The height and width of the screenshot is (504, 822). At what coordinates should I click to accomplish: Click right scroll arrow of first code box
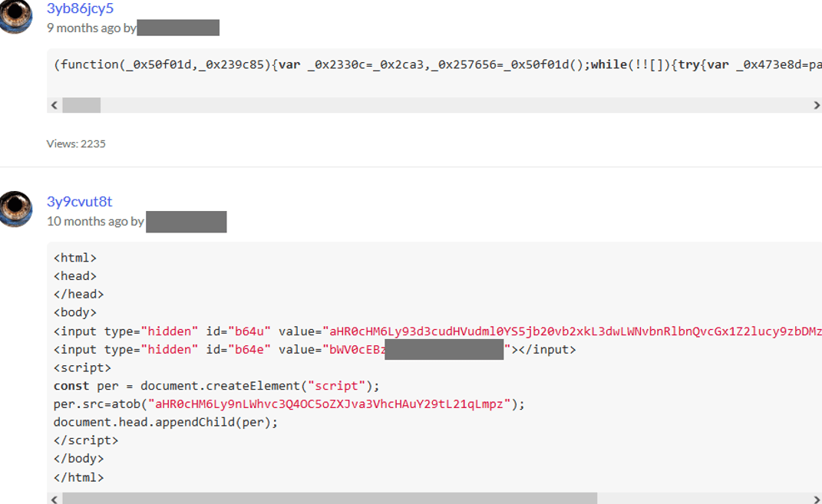[816, 105]
